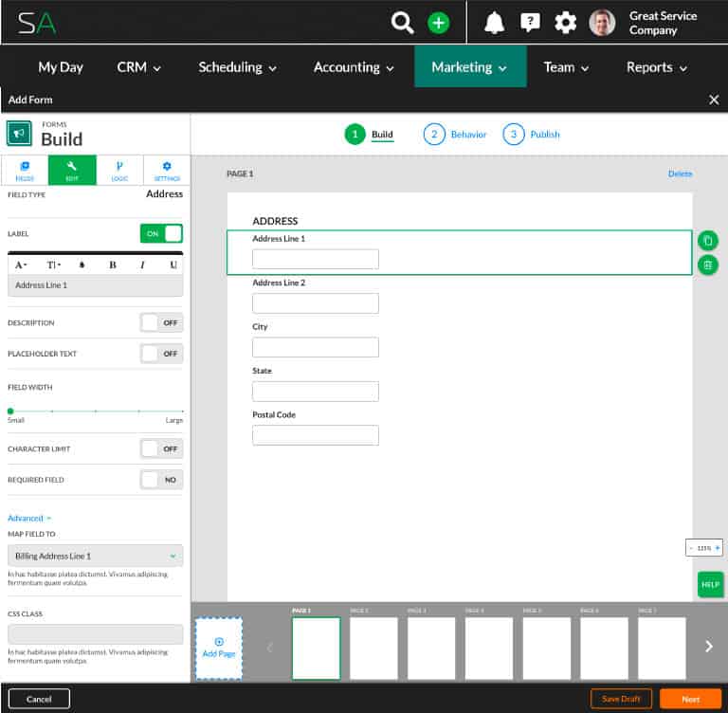
Task: Set field width slider to Large
Action: pyautogui.click(x=181, y=411)
